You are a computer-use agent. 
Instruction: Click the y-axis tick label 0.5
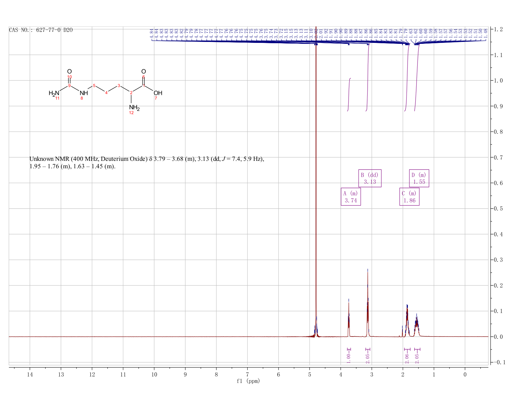(498, 209)
